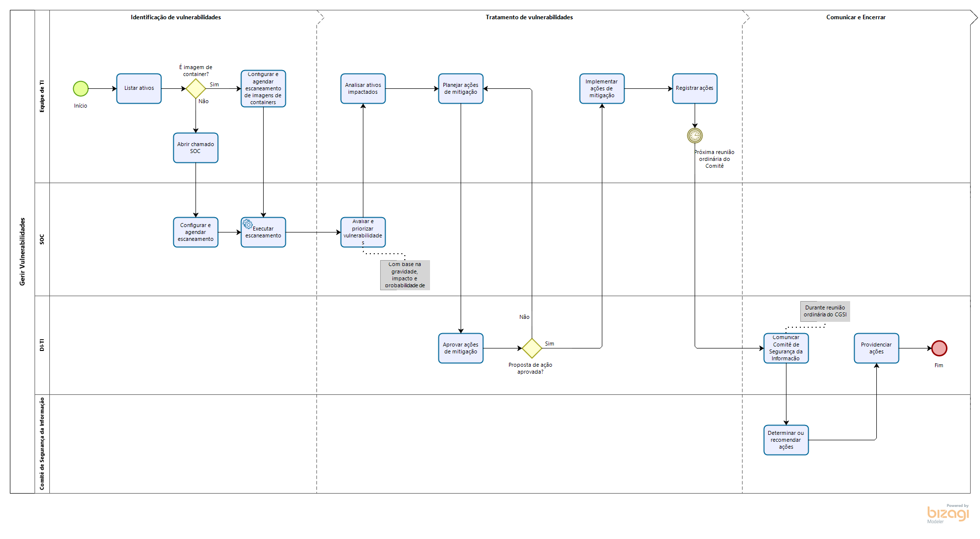Select the Aprovar ações de mitigação task

coord(461,348)
